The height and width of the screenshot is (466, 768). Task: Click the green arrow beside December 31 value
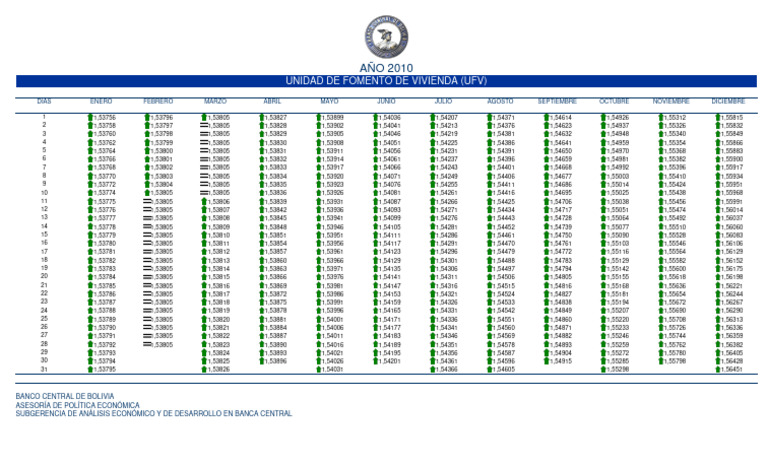click(x=719, y=369)
